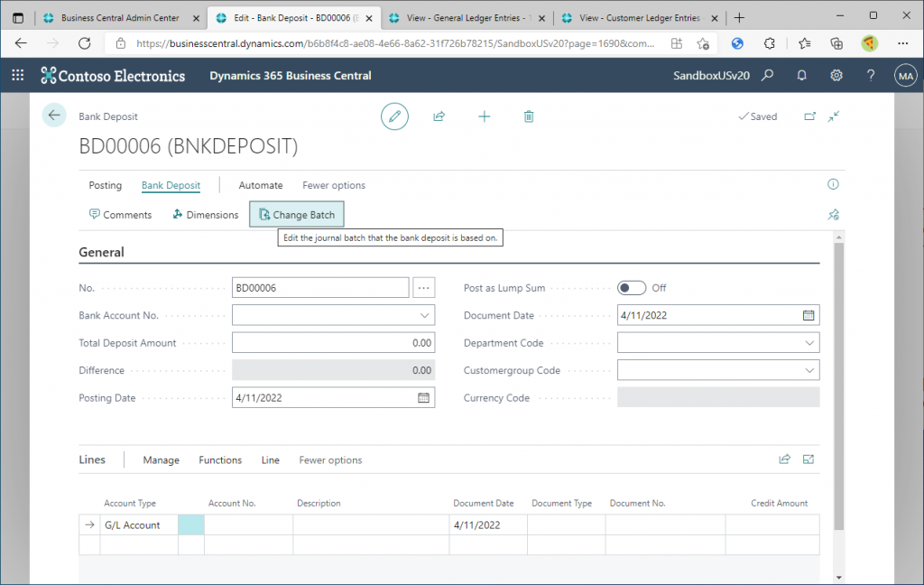The height and width of the screenshot is (585, 924).
Task: Open the Help question mark icon
Action: [x=871, y=75]
